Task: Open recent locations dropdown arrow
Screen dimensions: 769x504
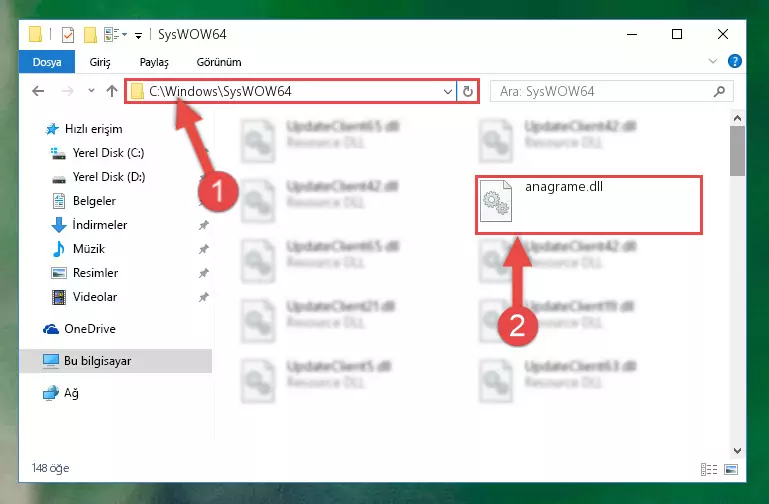Action: point(91,91)
